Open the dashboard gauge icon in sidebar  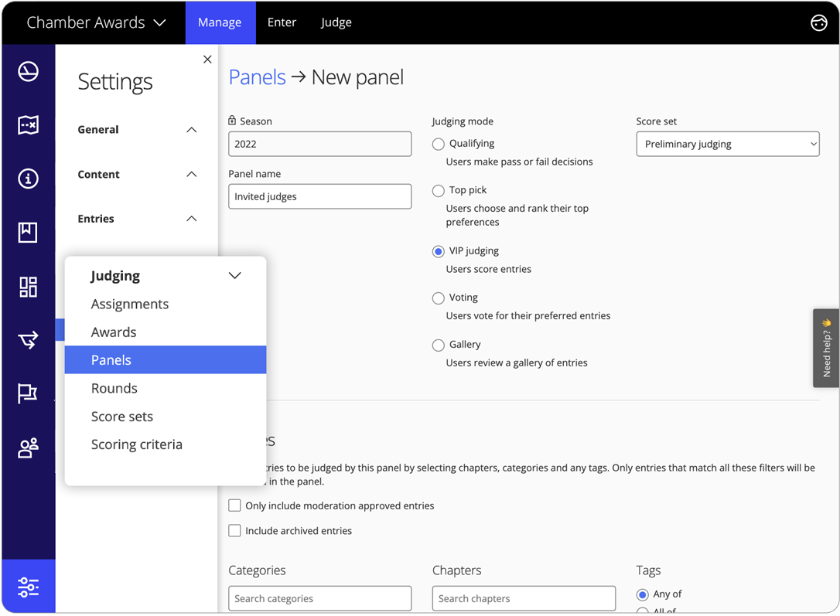(29, 72)
